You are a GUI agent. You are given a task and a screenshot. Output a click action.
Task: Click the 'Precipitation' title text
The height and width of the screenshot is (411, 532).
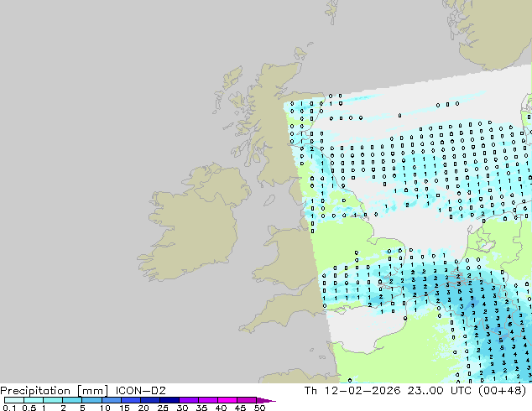[35, 391]
